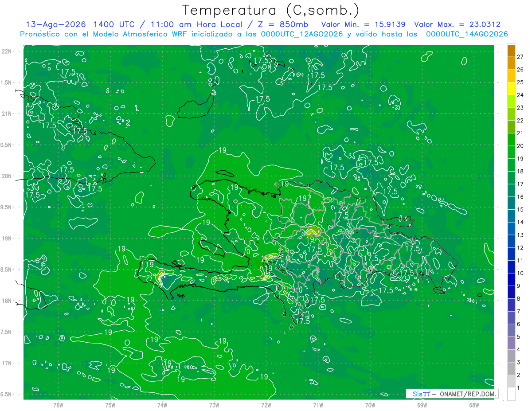532x411 pixels.
Task: Click the "71W" longitude axis label
Action: tap(318, 405)
